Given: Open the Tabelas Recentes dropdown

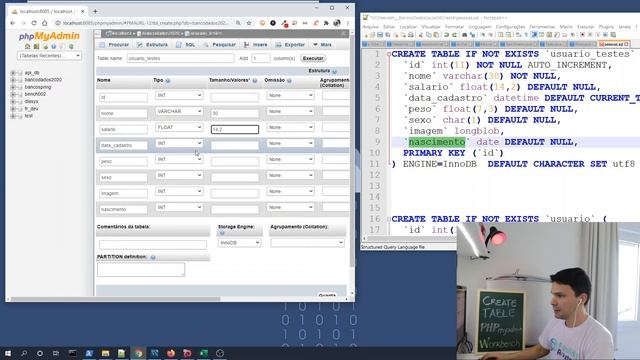Looking at the screenshot, I should click(x=49, y=56).
